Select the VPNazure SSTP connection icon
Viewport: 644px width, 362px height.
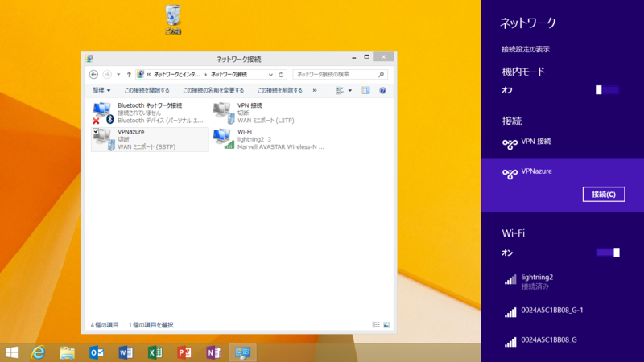[104, 140]
